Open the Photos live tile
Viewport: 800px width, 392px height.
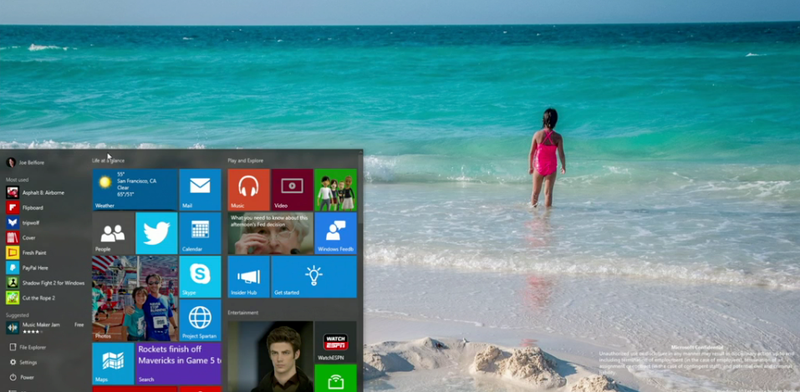[135, 298]
